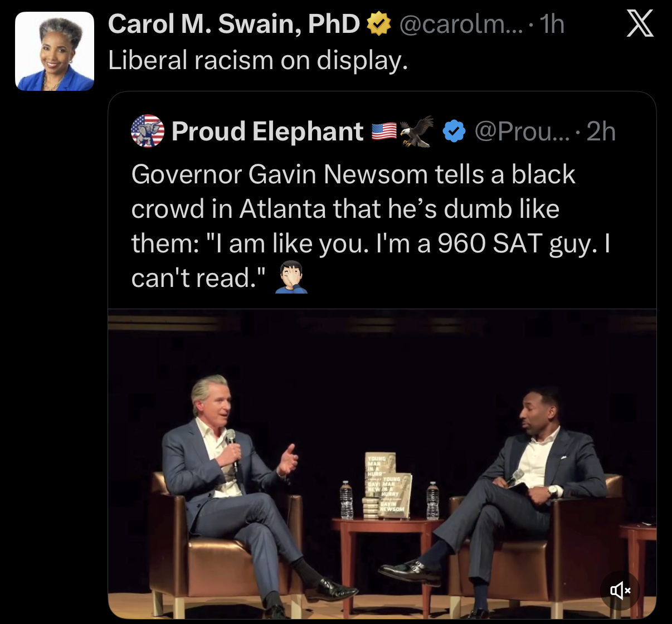The image size is (672, 624).
Task: Open the @Prou... handle link
Action: (522, 131)
